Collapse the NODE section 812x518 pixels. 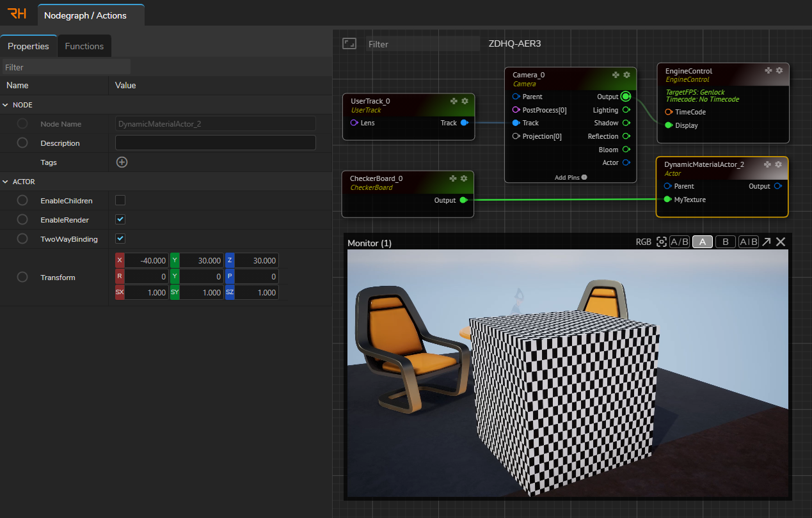pyautogui.click(x=6, y=105)
